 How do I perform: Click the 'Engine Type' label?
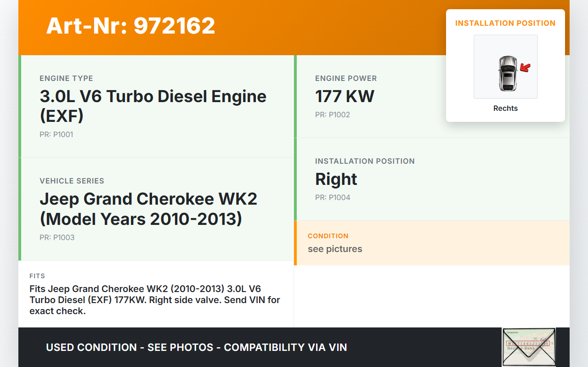point(66,79)
